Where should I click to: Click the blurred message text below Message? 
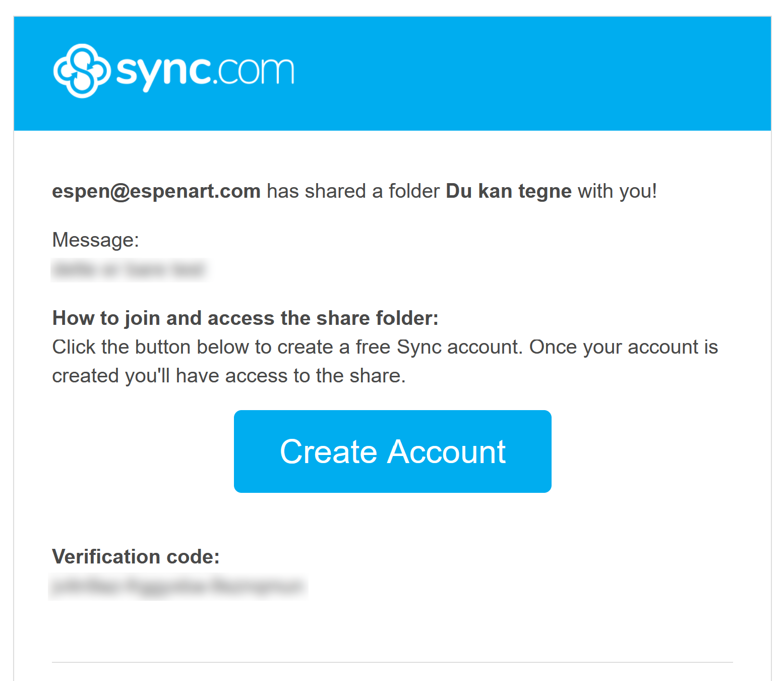pyautogui.click(x=130, y=270)
